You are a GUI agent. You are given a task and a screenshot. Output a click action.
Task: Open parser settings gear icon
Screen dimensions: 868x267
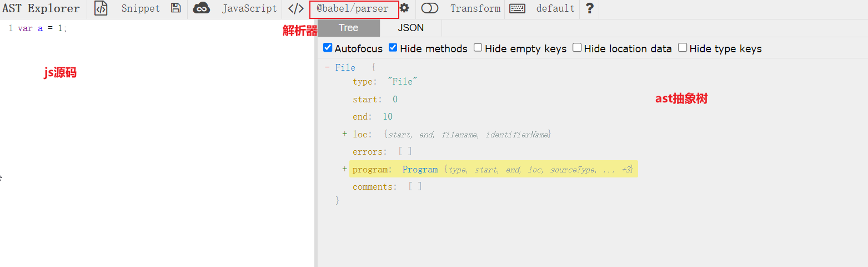(404, 8)
